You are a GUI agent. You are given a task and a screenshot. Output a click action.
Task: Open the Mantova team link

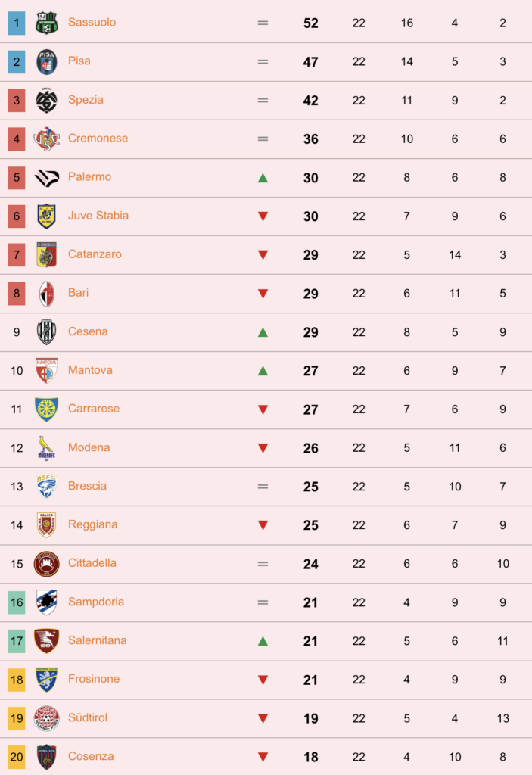90,370
